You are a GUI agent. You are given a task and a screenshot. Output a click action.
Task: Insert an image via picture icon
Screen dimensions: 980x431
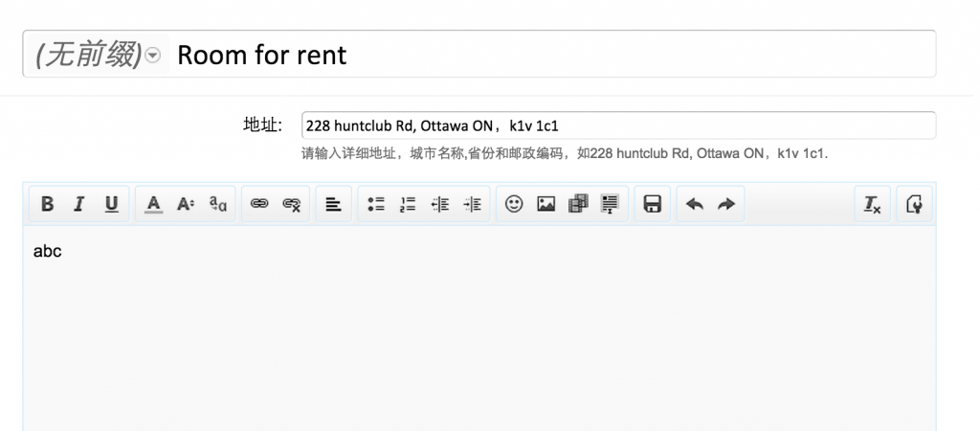(x=546, y=204)
